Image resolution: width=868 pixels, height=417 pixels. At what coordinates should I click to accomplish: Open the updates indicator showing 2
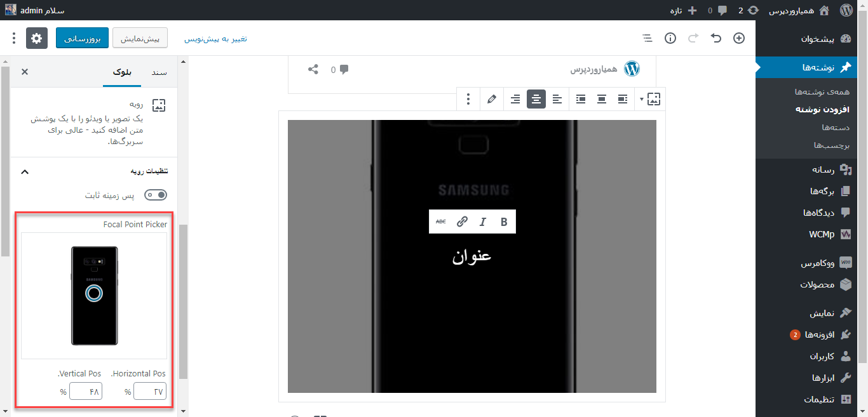point(748,10)
